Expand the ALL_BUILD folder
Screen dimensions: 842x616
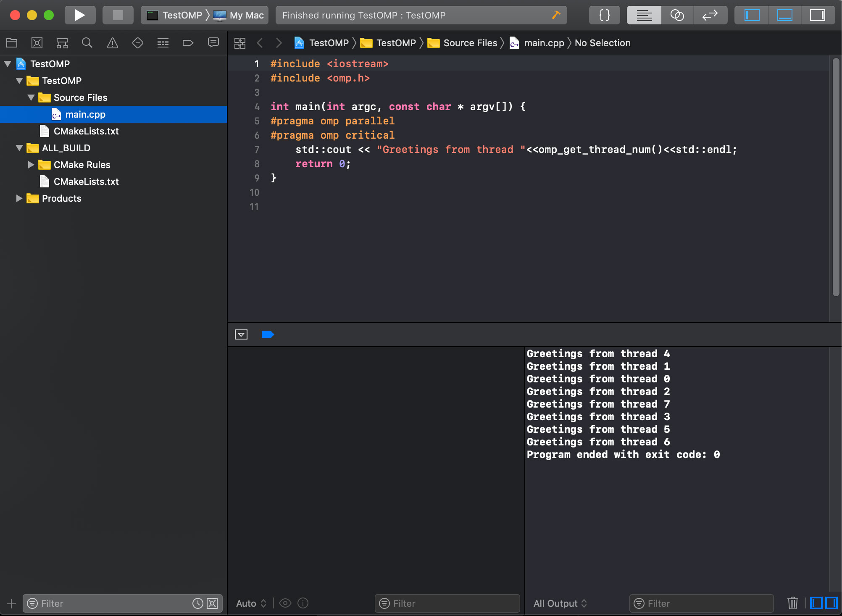point(18,148)
